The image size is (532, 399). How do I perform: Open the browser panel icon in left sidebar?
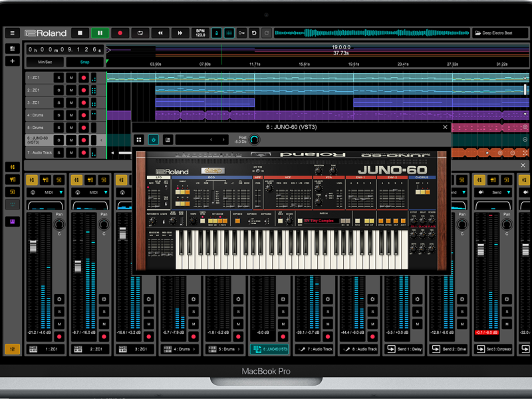point(12,49)
